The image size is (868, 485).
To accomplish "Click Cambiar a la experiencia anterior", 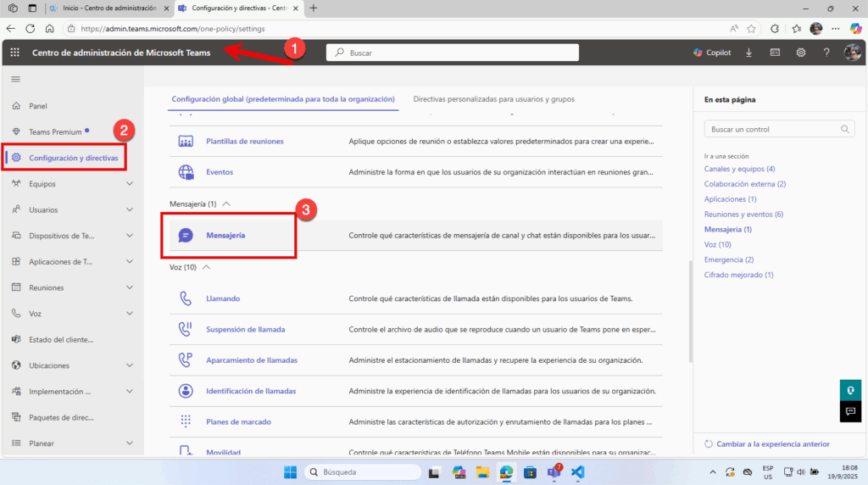I will 772,444.
